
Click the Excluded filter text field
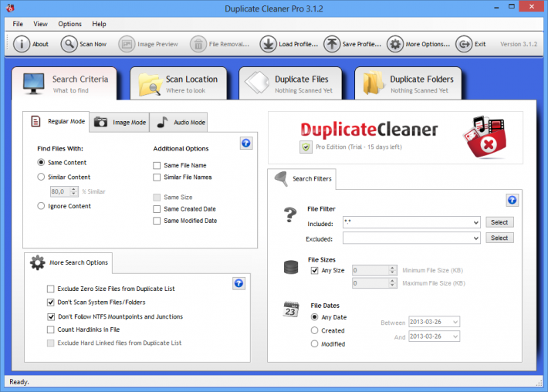coord(408,238)
